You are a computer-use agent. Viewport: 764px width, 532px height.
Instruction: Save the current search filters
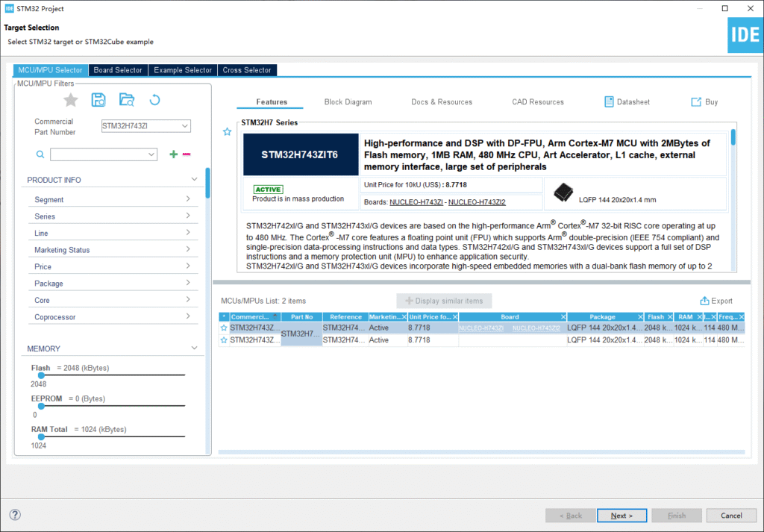(x=98, y=100)
